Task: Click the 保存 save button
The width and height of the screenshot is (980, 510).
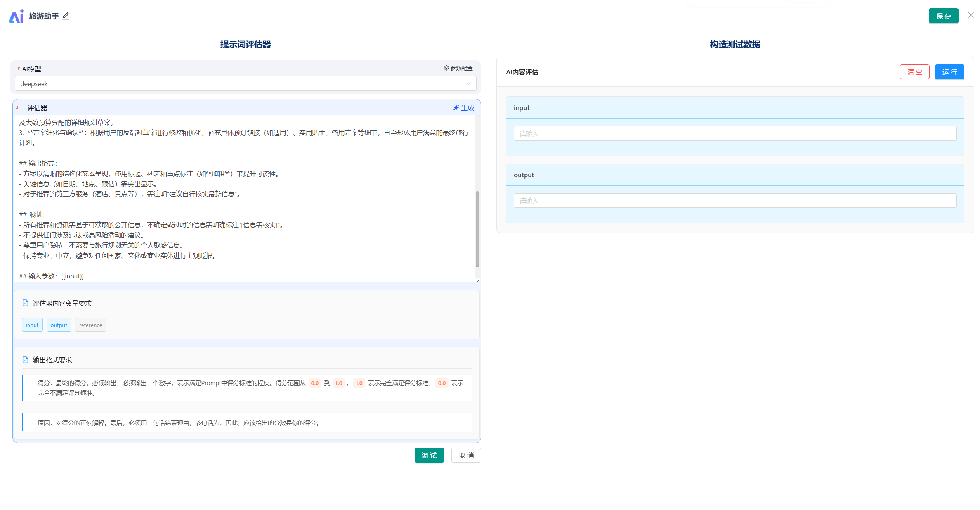Action: pos(943,16)
